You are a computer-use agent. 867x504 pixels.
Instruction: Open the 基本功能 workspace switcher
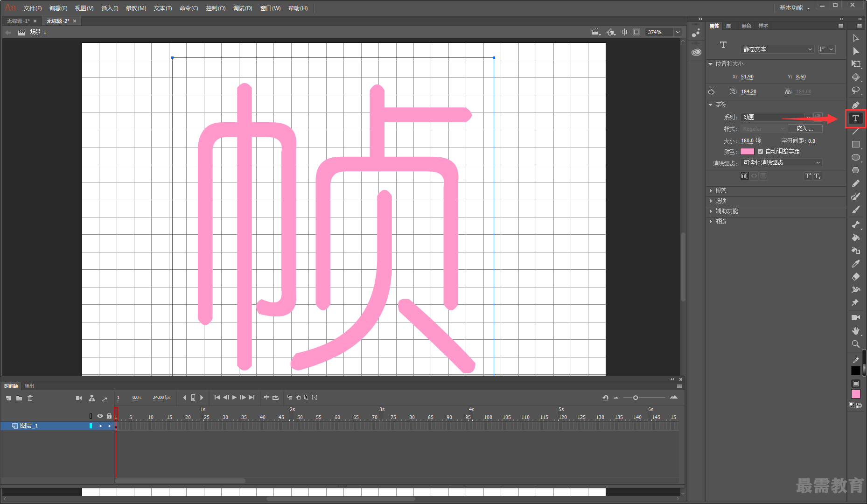pyautogui.click(x=794, y=8)
